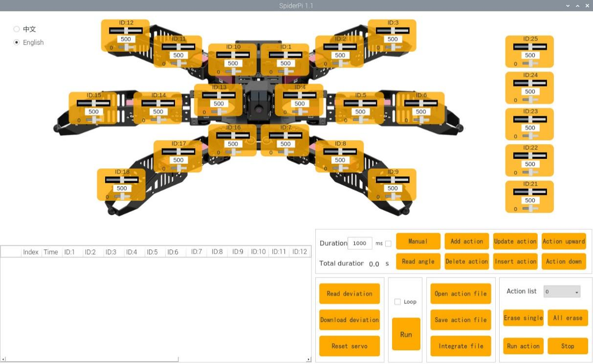Screen dimensions: 593x364
Task: Click the large Run button
Action: point(406,334)
